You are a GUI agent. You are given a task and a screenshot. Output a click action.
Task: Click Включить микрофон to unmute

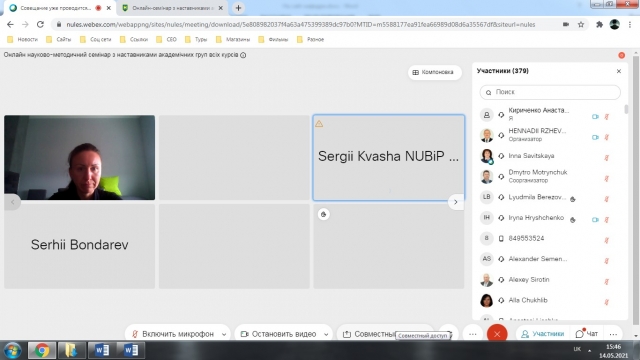tap(173, 334)
